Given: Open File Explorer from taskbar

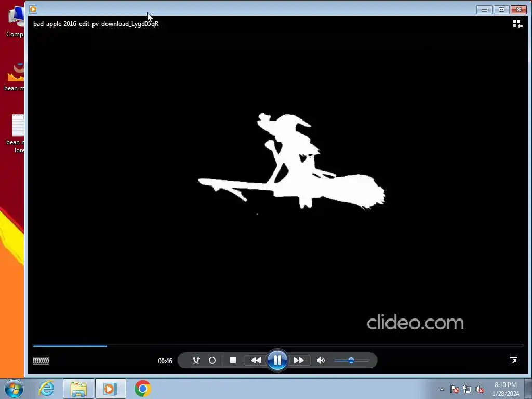Looking at the screenshot, I should 78,389.
